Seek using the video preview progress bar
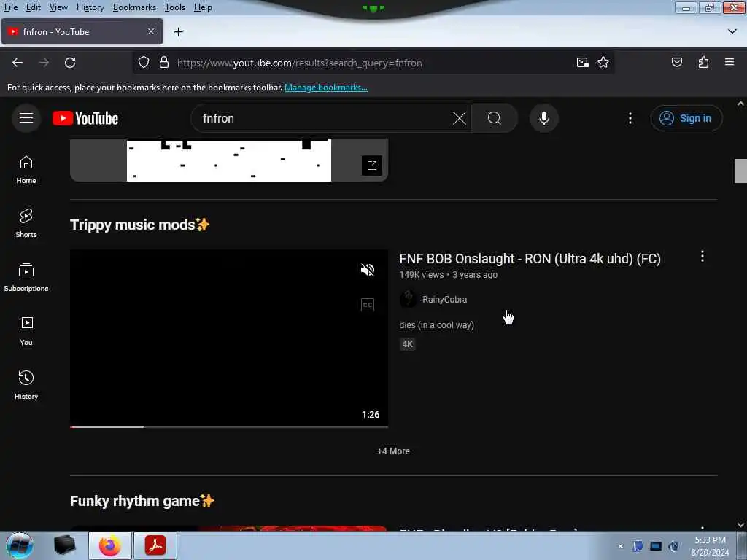Screen dimensions: 747x560 tap(228, 427)
